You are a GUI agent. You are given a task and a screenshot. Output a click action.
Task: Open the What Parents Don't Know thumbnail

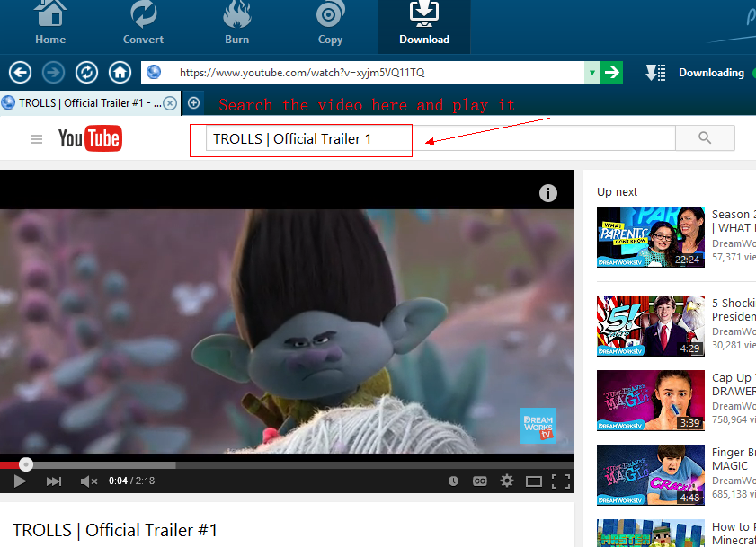[x=651, y=237]
